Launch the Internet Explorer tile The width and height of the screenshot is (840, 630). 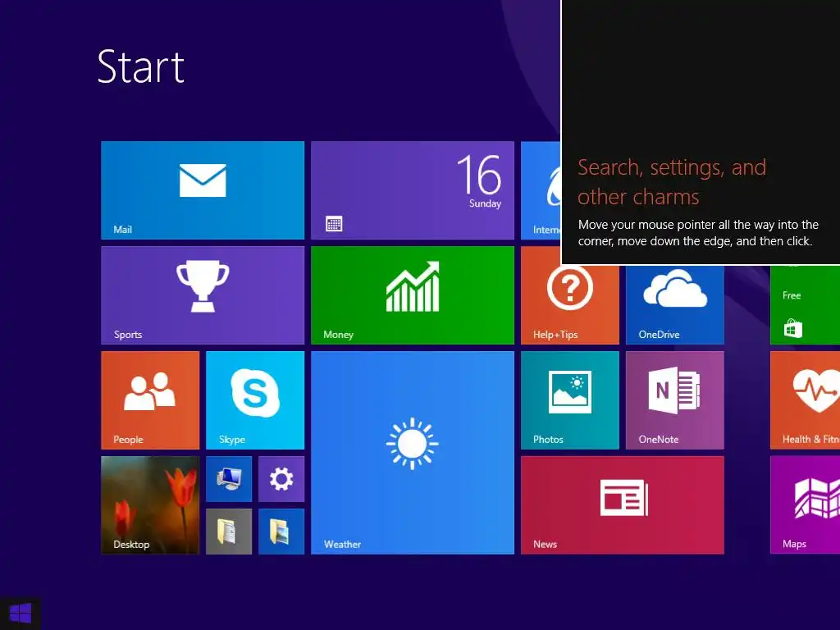(541, 190)
